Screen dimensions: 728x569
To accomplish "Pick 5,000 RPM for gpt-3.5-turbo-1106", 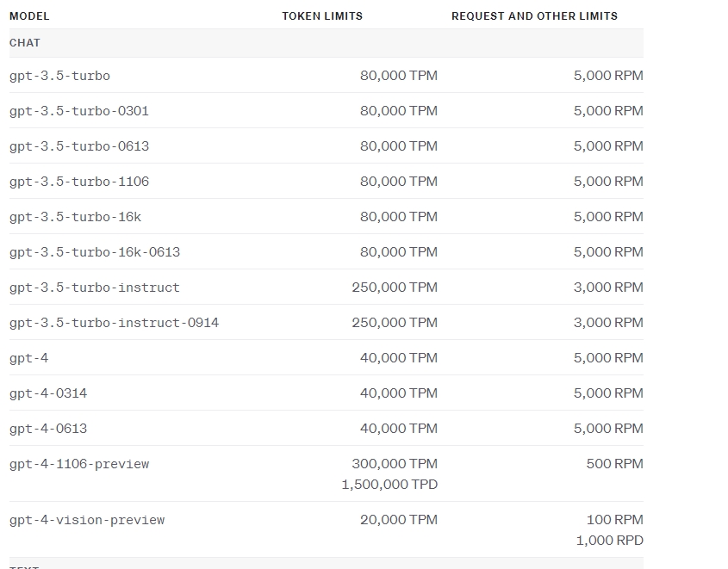I will point(608,182).
